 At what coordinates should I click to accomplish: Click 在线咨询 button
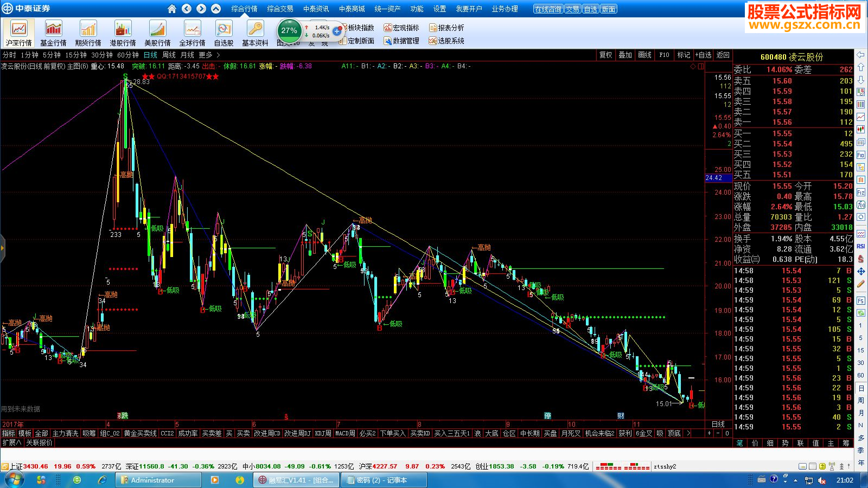(x=548, y=9)
